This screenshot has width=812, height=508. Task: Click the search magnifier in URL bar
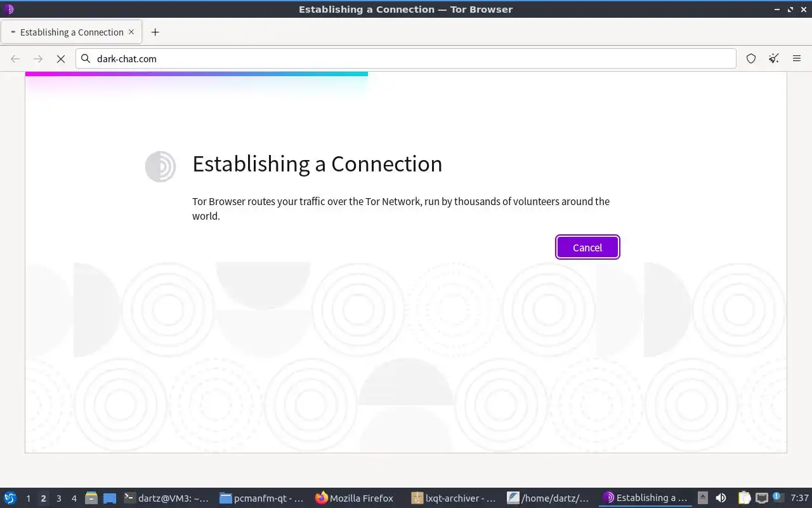(x=86, y=58)
